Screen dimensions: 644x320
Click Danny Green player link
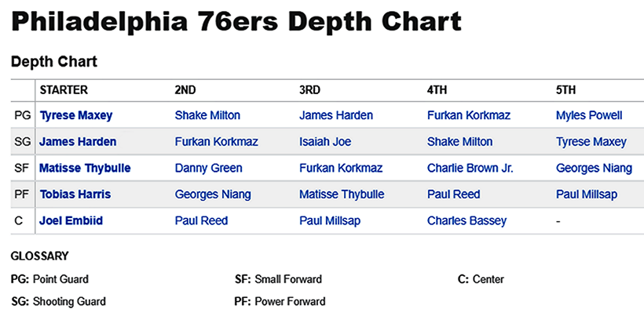pyautogui.click(x=208, y=168)
